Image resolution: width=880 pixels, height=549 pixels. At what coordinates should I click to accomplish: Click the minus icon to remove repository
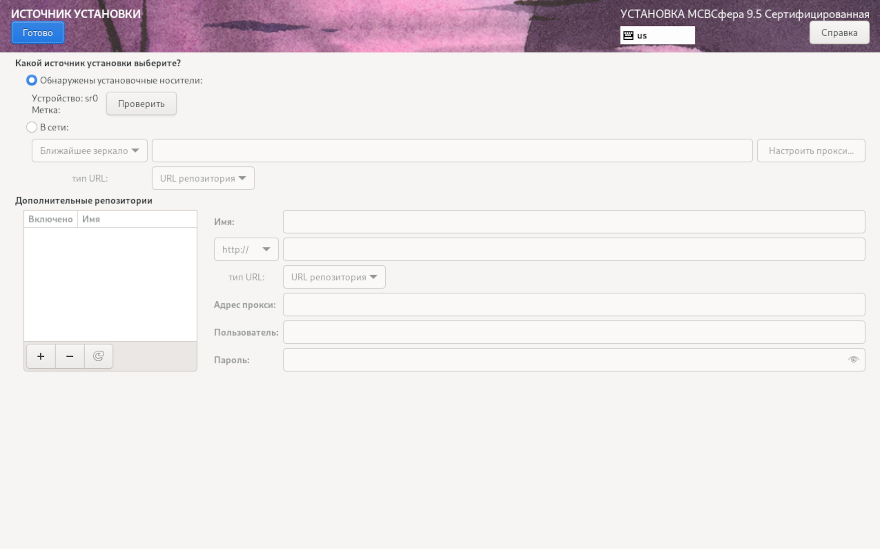(70, 356)
